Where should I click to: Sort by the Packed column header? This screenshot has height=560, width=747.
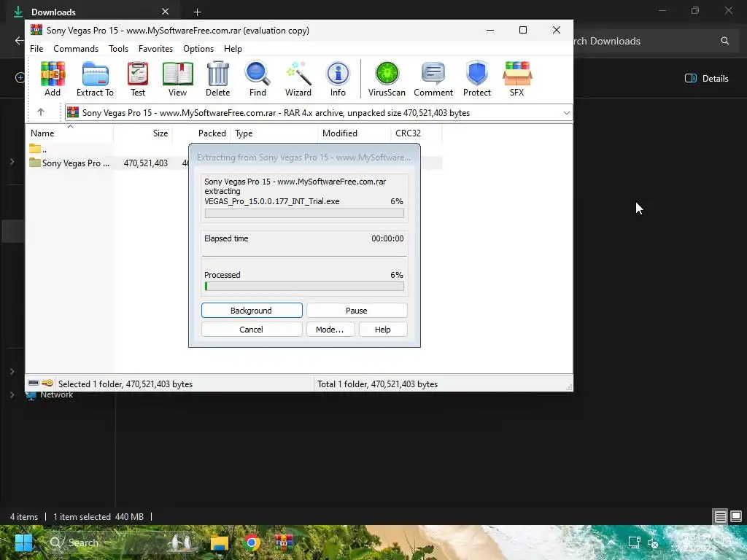[x=201, y=133]
